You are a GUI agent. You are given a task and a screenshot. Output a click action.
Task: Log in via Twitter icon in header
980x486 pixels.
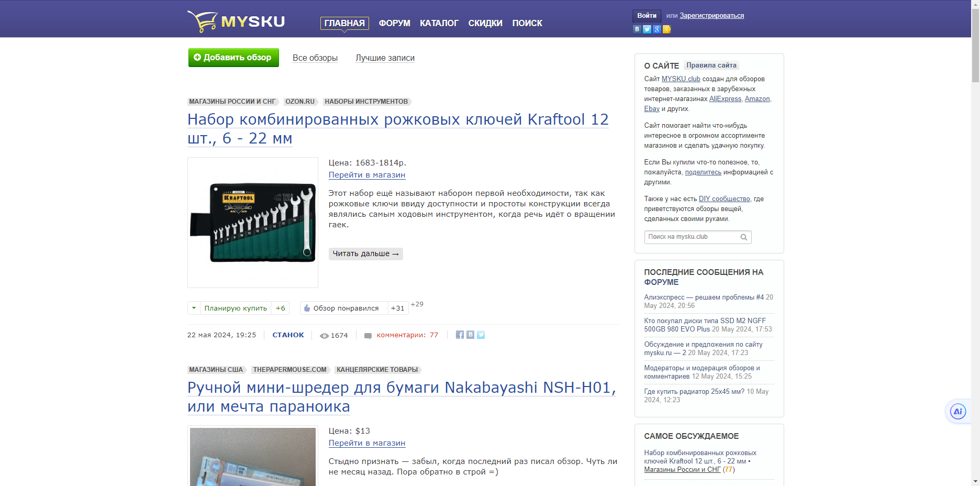click(x=647, y=29)
